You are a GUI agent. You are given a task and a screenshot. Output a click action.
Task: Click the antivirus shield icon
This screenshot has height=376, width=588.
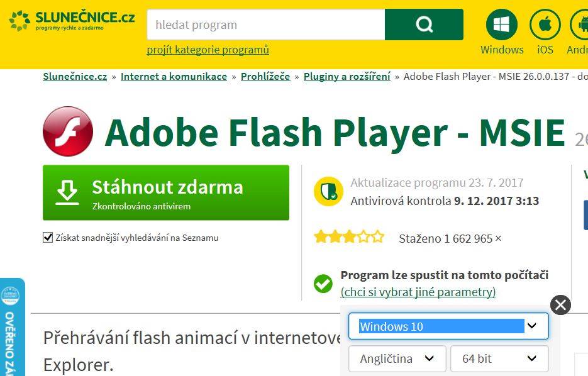click(328, 192)
